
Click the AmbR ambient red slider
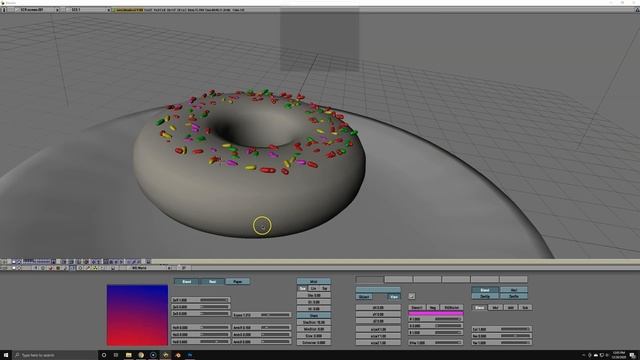[261, 327]
